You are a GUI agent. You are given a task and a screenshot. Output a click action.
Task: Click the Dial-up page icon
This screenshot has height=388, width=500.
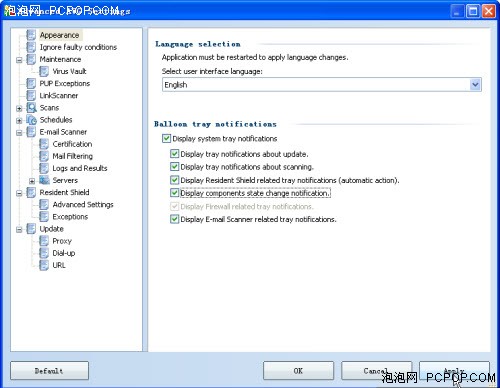point(44,253)
